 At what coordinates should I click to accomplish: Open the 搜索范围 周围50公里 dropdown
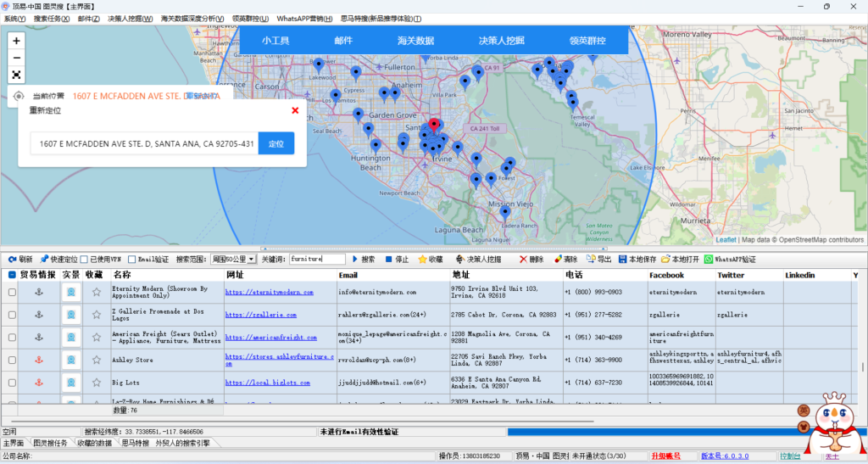pos(232,260)
